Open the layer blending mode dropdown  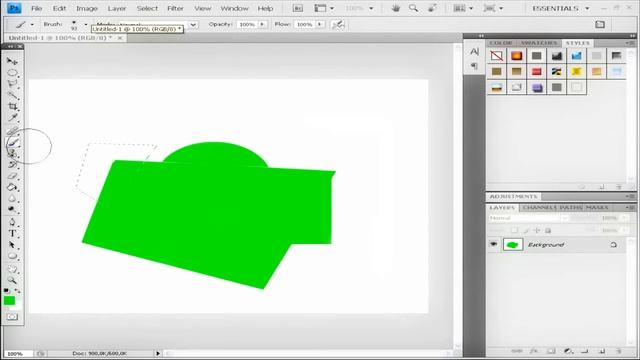point(529,218)
